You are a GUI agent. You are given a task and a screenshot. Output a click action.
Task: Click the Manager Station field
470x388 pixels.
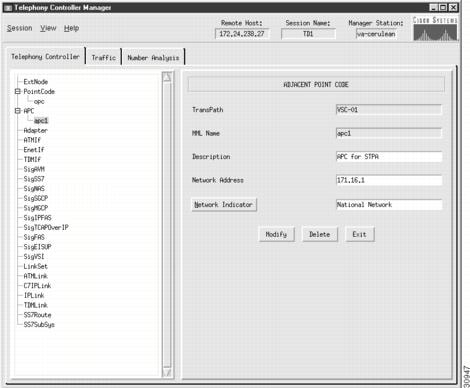pyautogui.click(x=376, y=34)
